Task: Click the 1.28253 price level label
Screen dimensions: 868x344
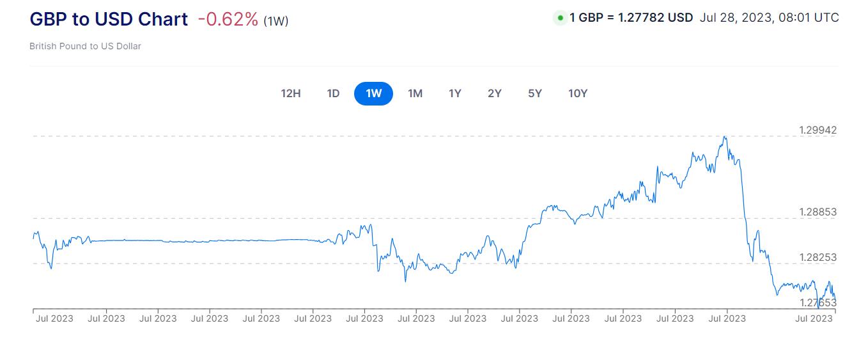Action: (818, 258)
